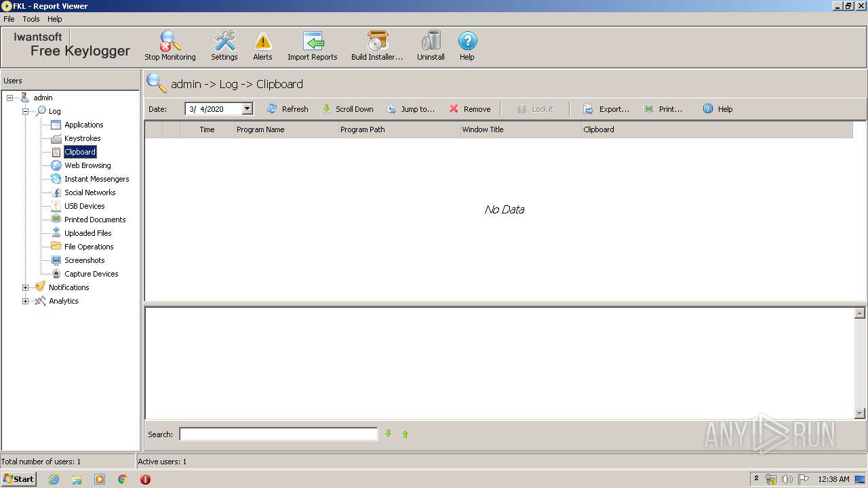Launch Internet Explorer from taskbar

[x=54, y=479]
